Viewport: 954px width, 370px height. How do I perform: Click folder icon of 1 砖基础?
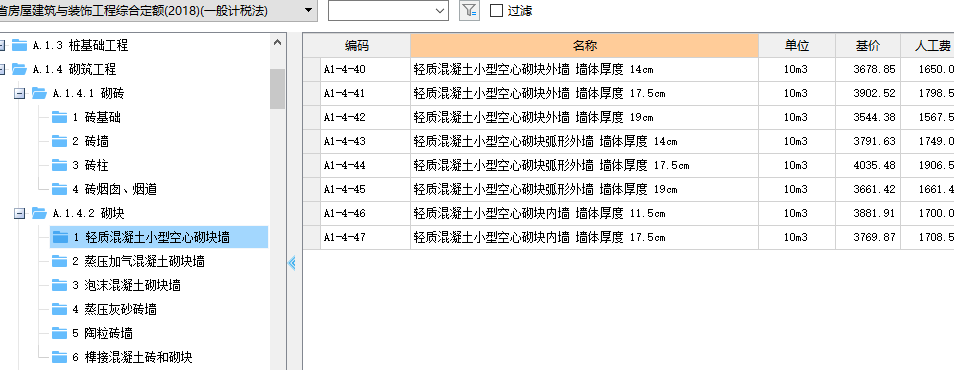click(60, 117)
